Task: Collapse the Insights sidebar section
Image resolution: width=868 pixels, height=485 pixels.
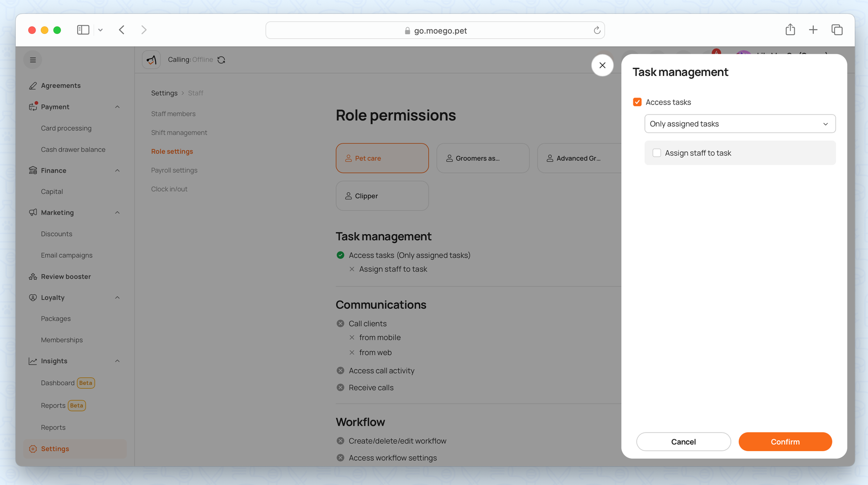Action: point(117,361)
